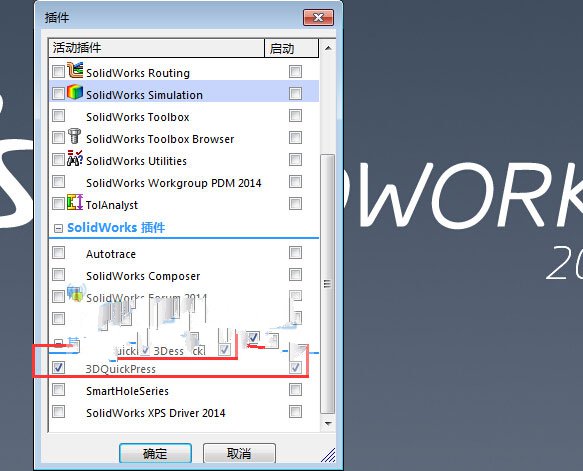Viewport: 583px width, 471px height.
Task: Click the dialog resize grip corner
Action: point(328,456)
